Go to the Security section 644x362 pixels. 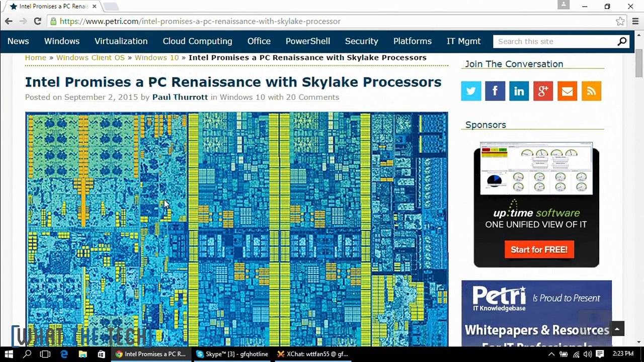click(362, 41)
